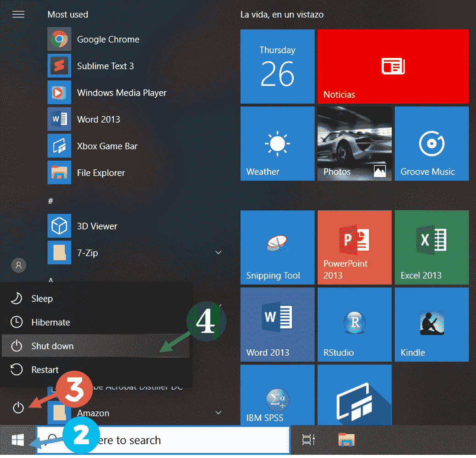This screenshot has height=458, width=476.
Task: Choose Restart from the power menu
Action: pyautogui.click(x=95, y=370)
